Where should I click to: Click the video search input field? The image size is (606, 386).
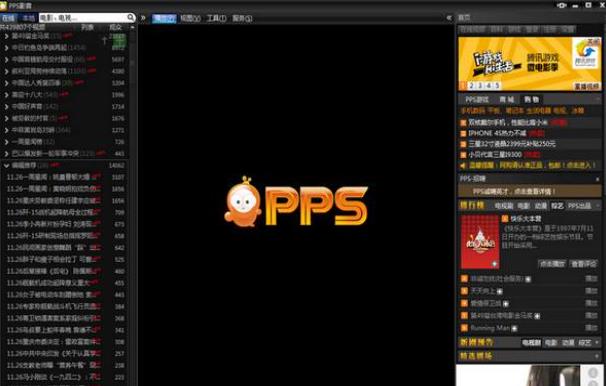point(83,18)
